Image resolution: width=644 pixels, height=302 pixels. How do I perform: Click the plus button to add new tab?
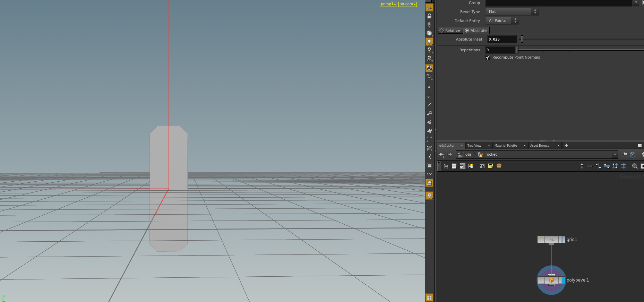tap(566, 145)
